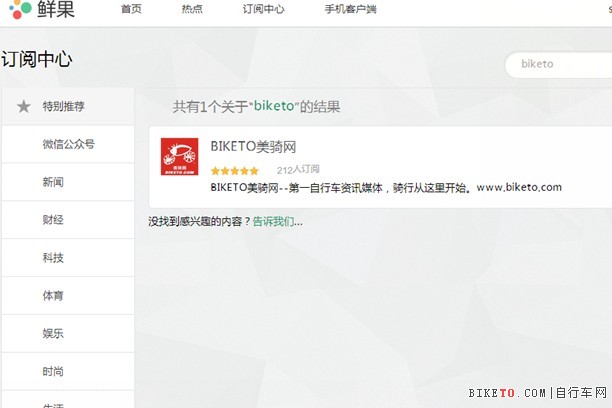Image resolution: width=612 pixels, height=408 pixels.
Task: Select the 科技 sidebar category
Action: click(53, 258)
